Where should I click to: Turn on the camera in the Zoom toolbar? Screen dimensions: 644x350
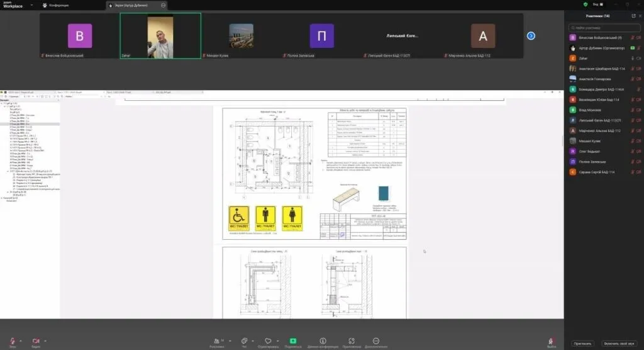pyautogui.click(x=36, y=341)
